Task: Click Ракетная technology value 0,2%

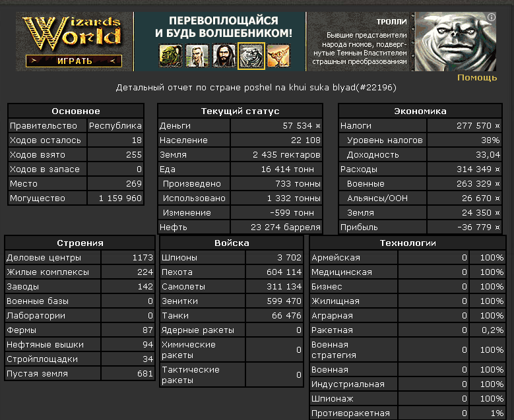Action: [492, 330]
